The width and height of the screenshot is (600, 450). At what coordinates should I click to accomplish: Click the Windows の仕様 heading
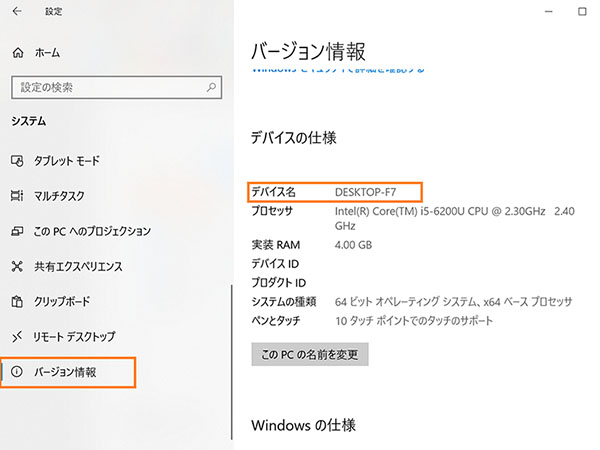point(303,425)
